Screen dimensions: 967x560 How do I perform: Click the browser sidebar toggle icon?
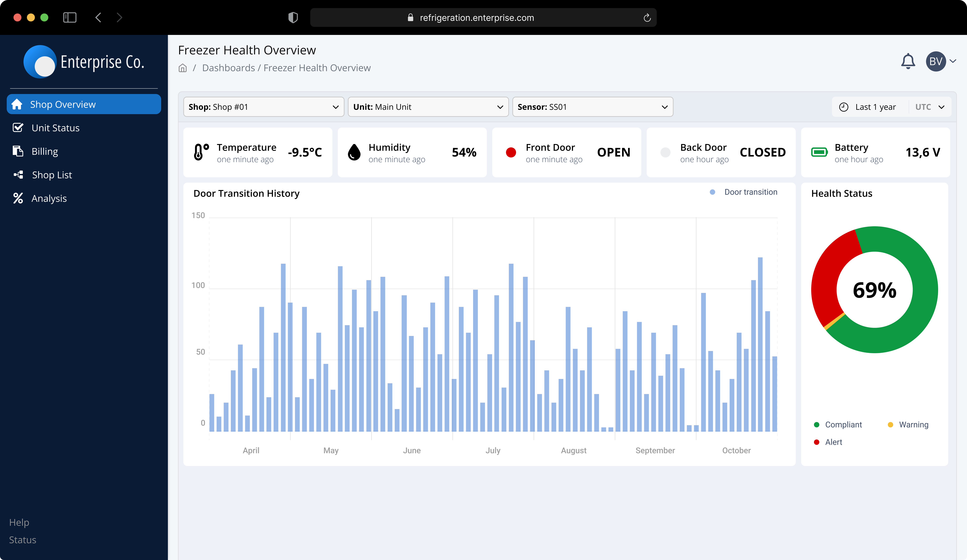(x=70, y=18)
